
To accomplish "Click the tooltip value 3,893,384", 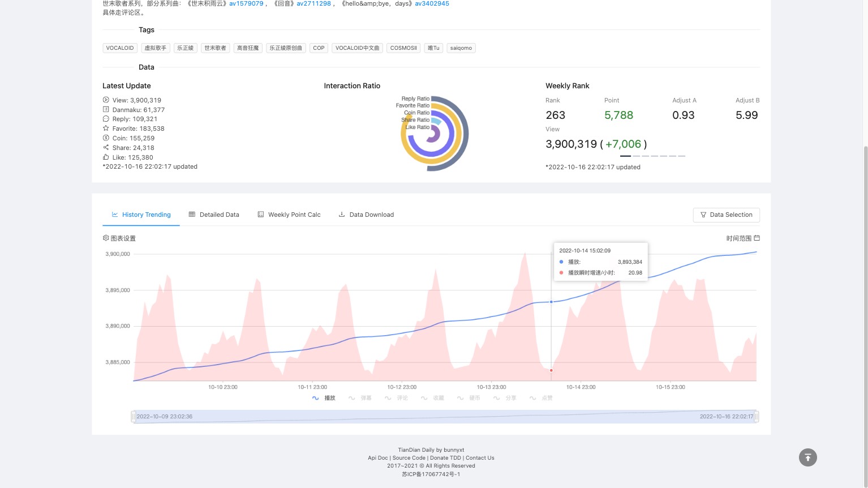I will [x=630, y=262].
